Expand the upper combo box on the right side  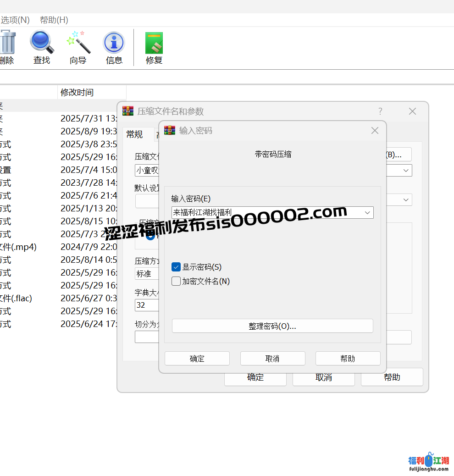pyautogui.click(x=405, y=170)
